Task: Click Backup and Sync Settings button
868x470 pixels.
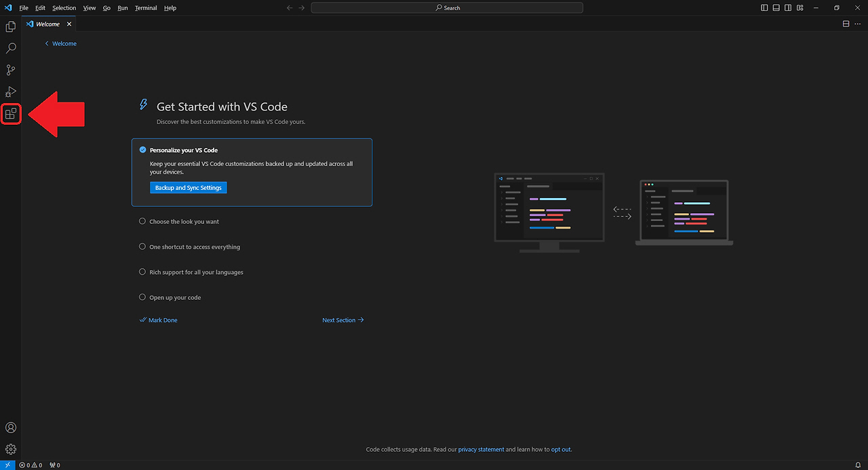Action: (189, 188)
